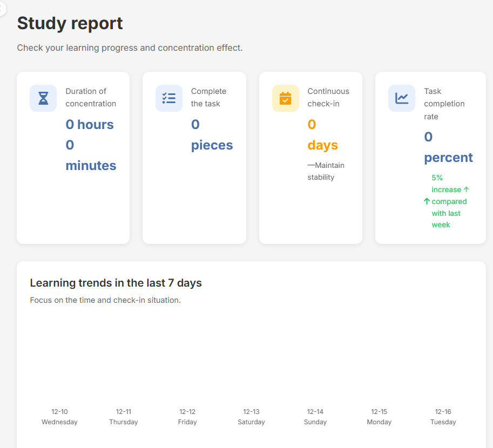The image size is (493, 448).
Task: Click the '0 hours' value
Action: 90,125
